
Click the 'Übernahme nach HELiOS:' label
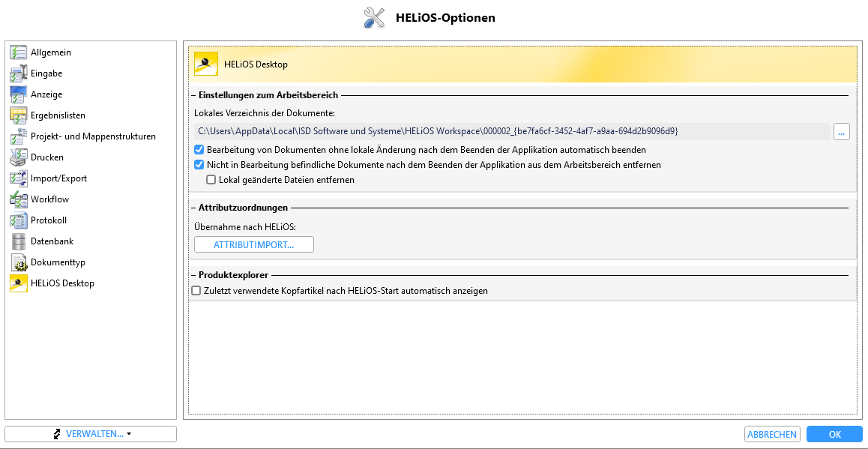click(x=245, y=226)
